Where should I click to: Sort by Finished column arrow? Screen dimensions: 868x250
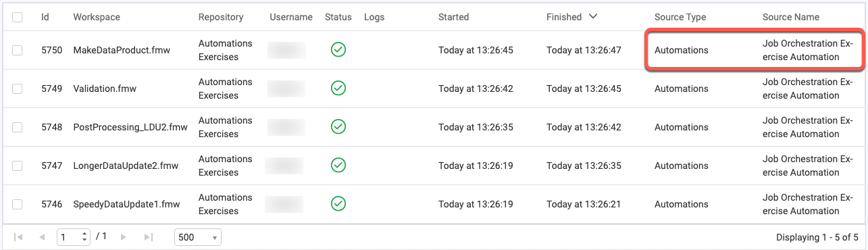(x=593, y=16)
